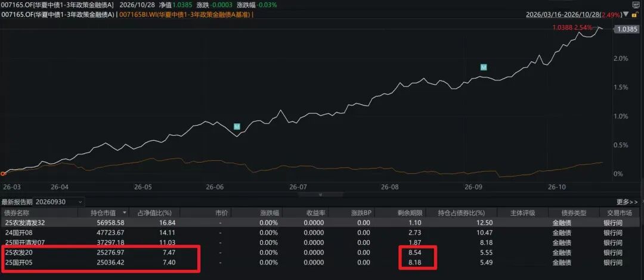Click the 债券类型 column header
Image resolution: width=644 pixels, height=280 pixels.
pos(574,213)
